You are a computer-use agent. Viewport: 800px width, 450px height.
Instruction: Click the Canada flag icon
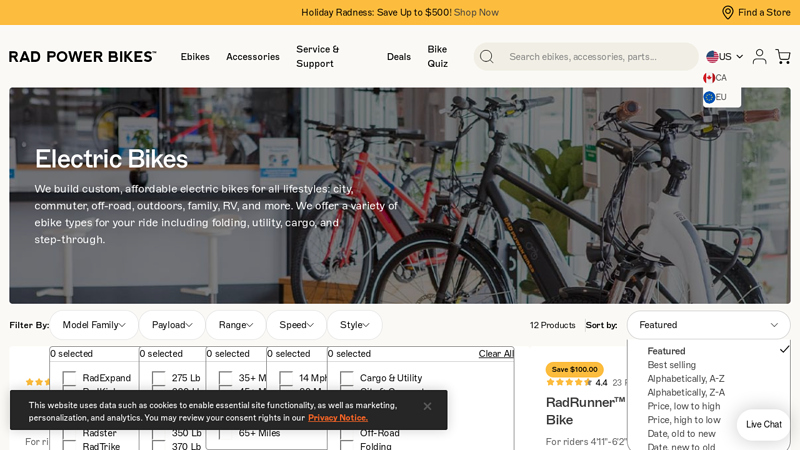[709, 78]
